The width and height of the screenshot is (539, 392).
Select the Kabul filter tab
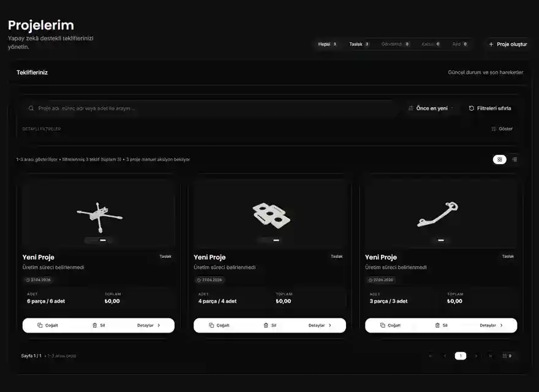click(431, 44)
